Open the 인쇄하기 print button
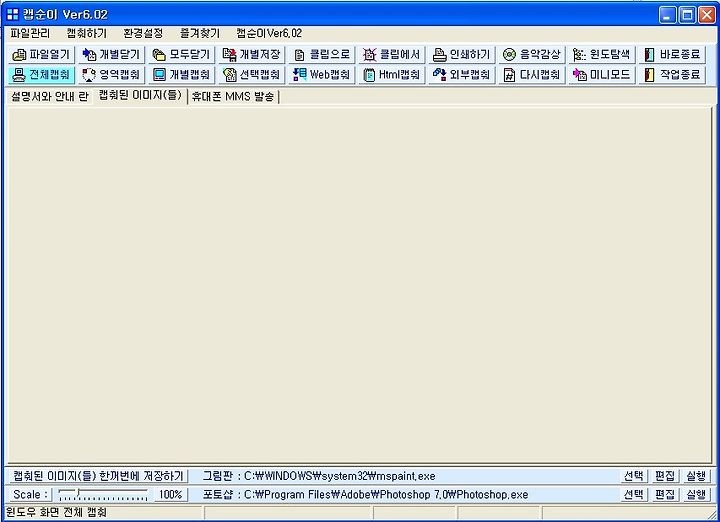This screenshot has height=522, width=720. [461, 55]
